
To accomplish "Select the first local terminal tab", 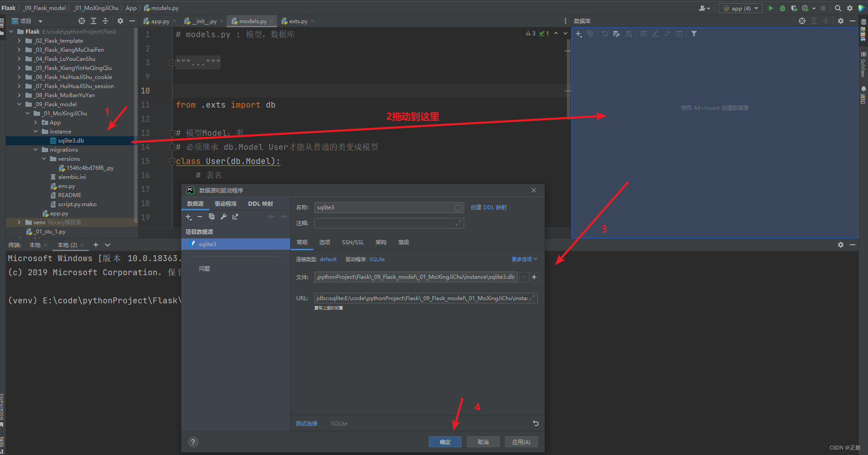I will tap(35, 245).
